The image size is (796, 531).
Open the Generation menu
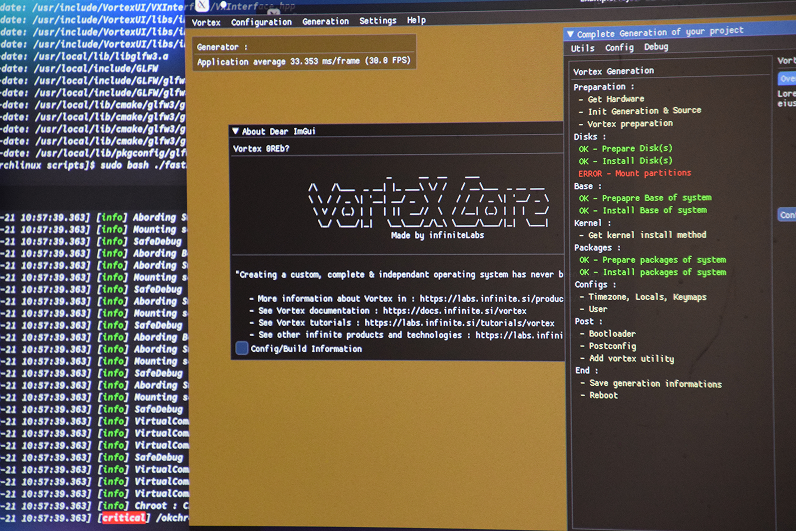point(325,21)
